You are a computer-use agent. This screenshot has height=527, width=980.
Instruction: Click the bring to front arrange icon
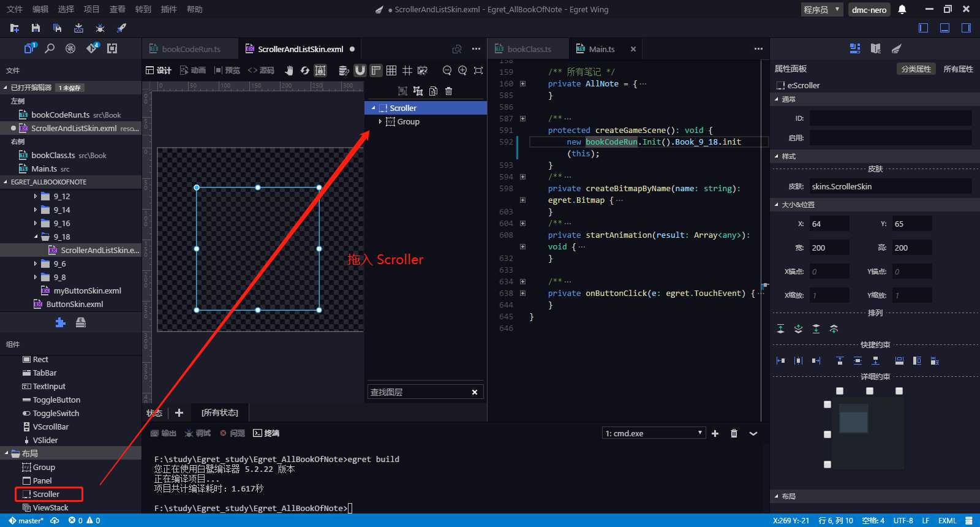[780, 329]
